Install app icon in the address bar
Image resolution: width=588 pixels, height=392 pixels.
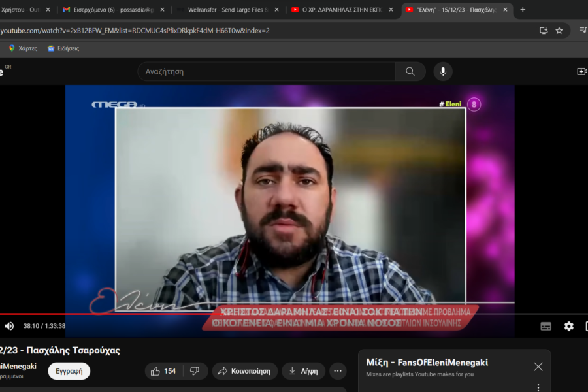click(544, 30)
